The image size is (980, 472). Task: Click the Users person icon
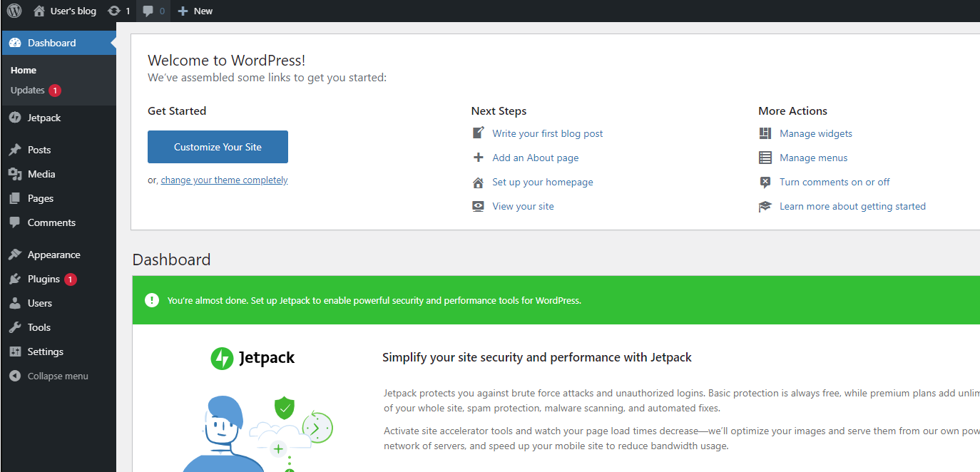click(15, 303)
